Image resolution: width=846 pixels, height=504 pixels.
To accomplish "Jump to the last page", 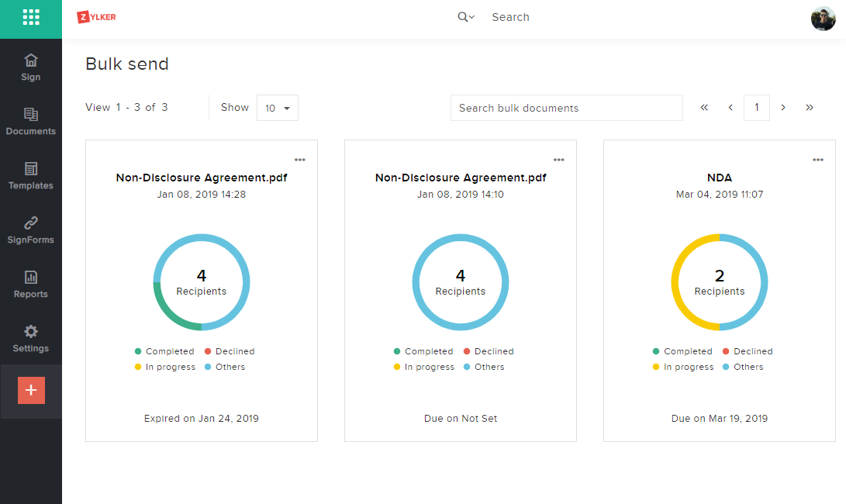I will pos(810,108).
